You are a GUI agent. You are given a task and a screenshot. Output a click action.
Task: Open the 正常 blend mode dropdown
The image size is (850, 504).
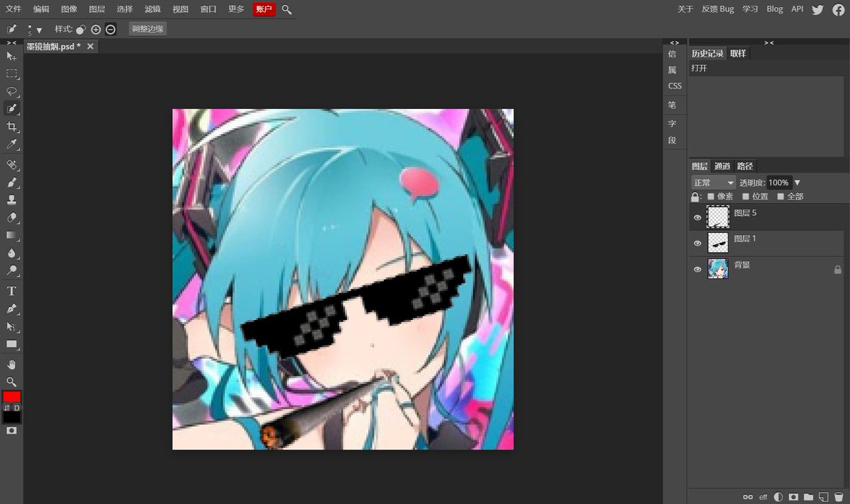(x=713, y=183)
